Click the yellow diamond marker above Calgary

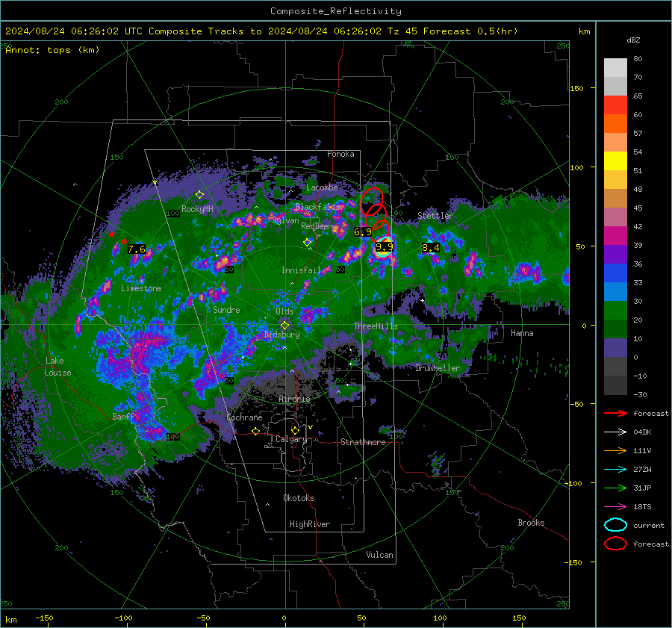(x=295, y=430)
